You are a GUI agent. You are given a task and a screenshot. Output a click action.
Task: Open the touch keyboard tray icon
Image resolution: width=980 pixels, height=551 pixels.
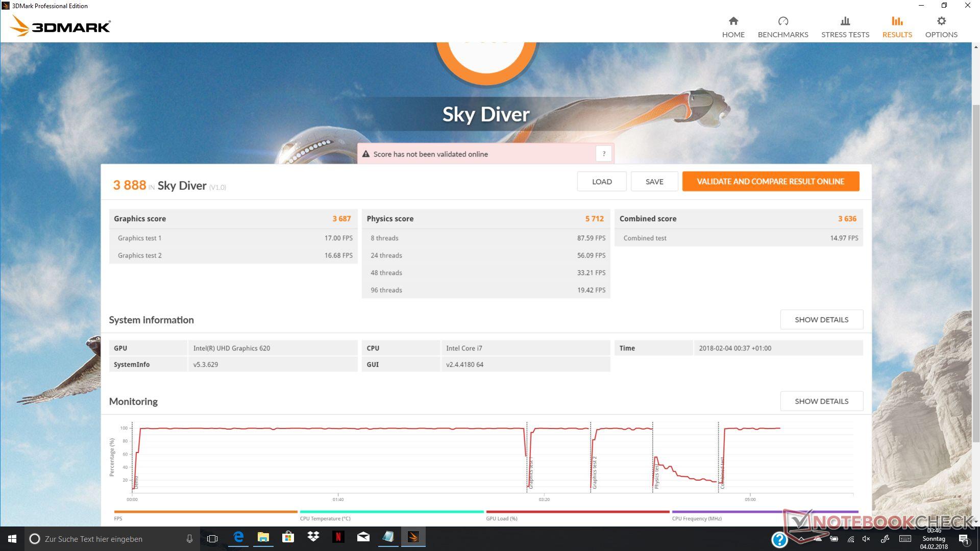pos(905,539)
